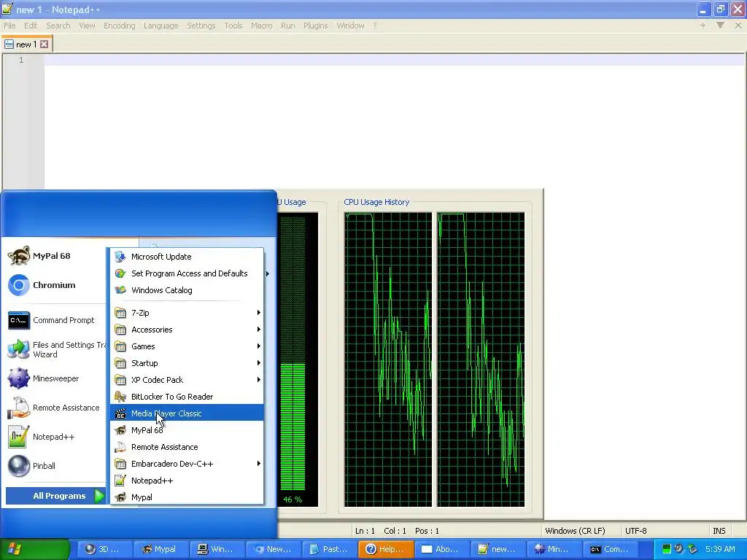Toggle INS insert mode indicator
The width and height of the screenshot is (747, 560).
tap(719, 531)
